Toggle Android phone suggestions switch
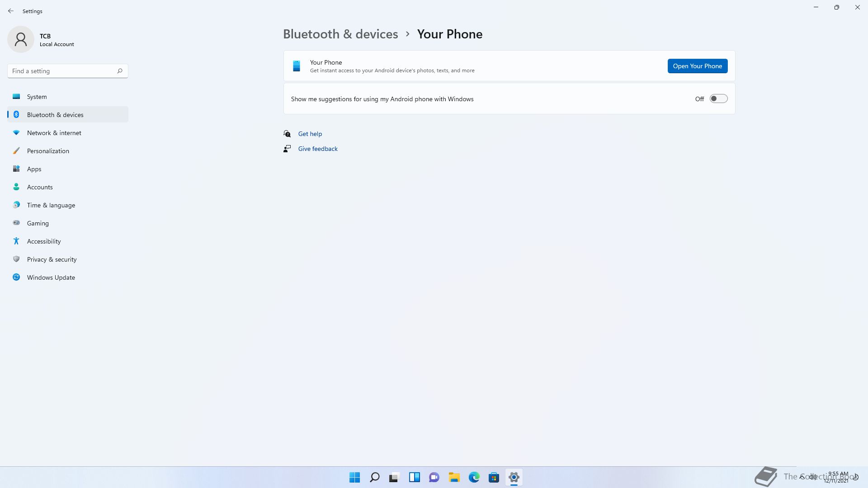868x488 pixels. pos(718,99)
